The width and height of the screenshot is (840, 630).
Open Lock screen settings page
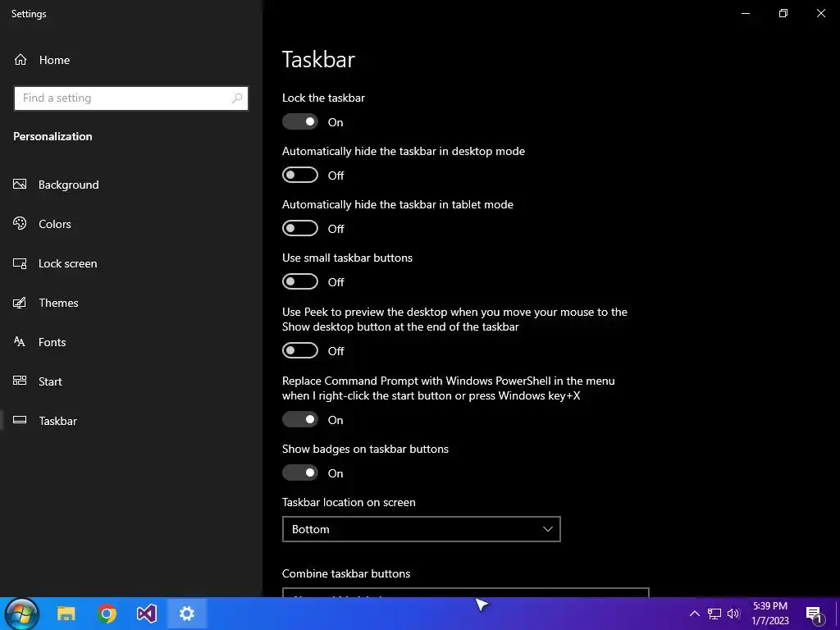click(x=131, y=263)
